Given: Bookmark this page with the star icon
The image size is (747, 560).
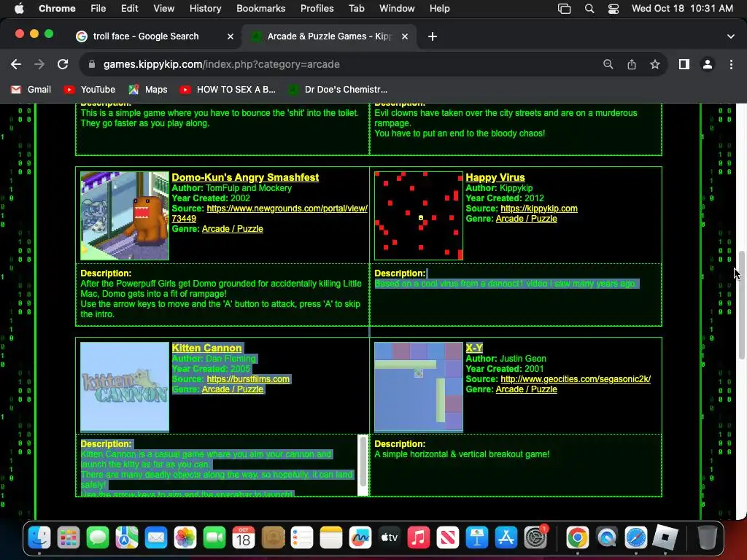Looking at the screenshot, I should [x=655, y=64].
